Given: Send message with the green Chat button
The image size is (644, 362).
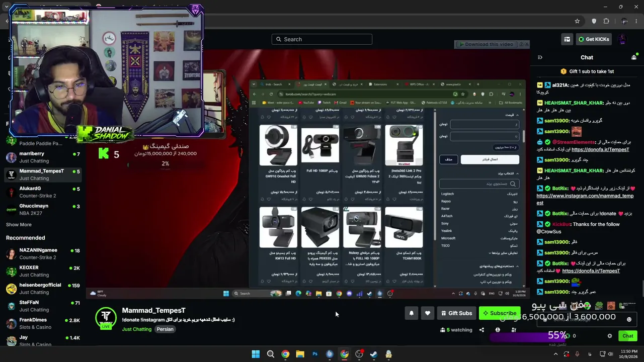Looking at the screenshot, I should (x=628, y=336).
